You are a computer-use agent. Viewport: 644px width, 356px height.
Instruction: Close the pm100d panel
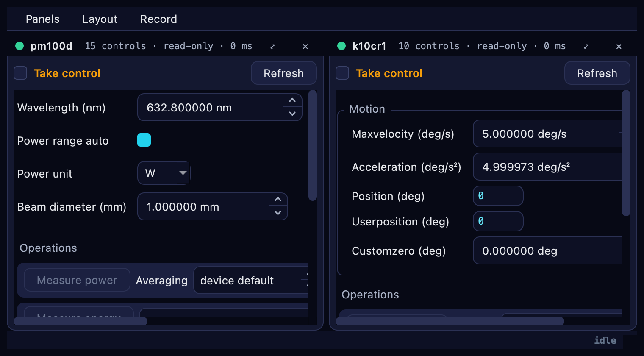tap(305, 46)
